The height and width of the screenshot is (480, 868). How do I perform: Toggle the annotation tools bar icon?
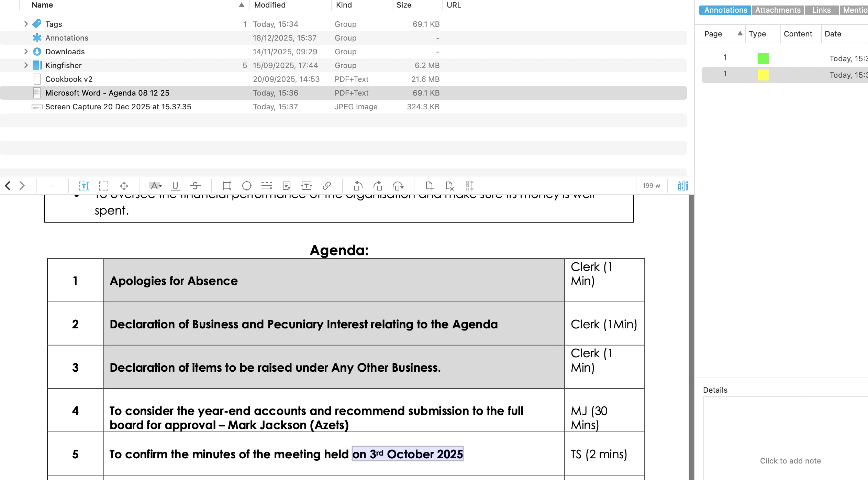(x=683, y=186)
